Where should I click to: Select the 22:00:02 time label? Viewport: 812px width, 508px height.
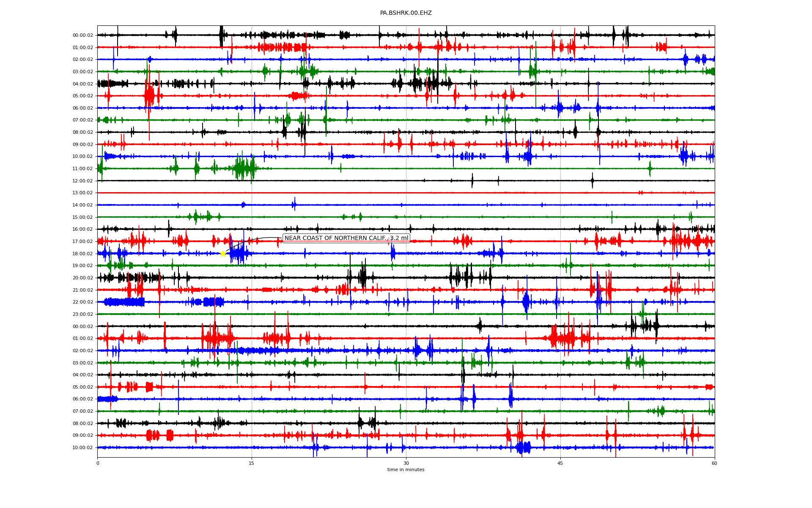pos(82,302)
